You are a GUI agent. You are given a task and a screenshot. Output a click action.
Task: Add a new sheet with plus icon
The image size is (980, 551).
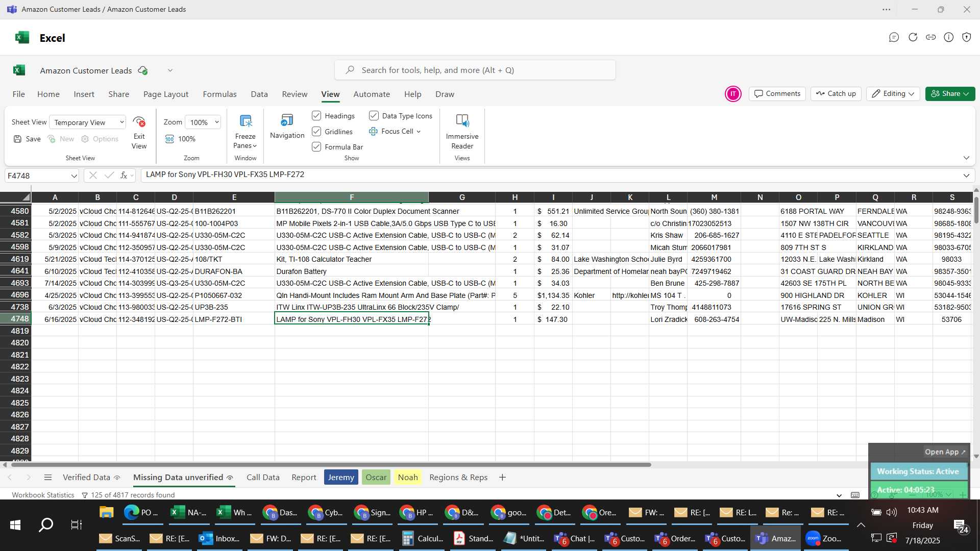(502, 478)
